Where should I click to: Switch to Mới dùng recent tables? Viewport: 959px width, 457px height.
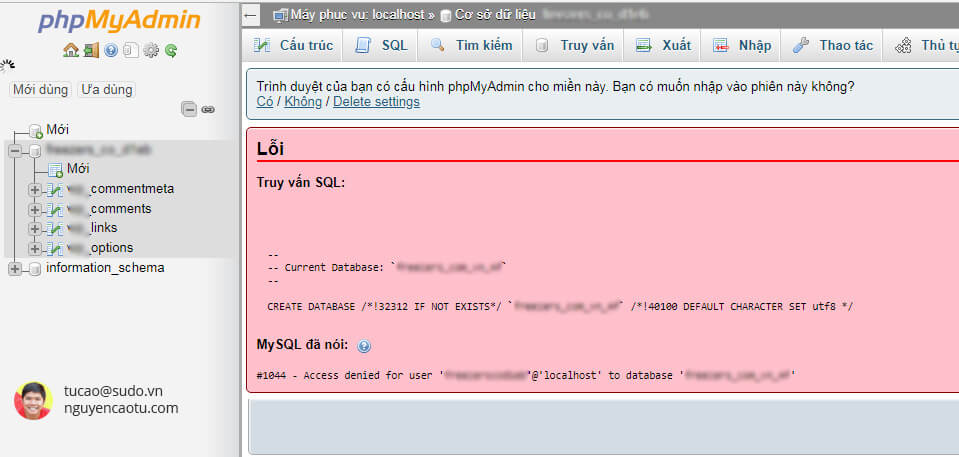click(40, 90)
